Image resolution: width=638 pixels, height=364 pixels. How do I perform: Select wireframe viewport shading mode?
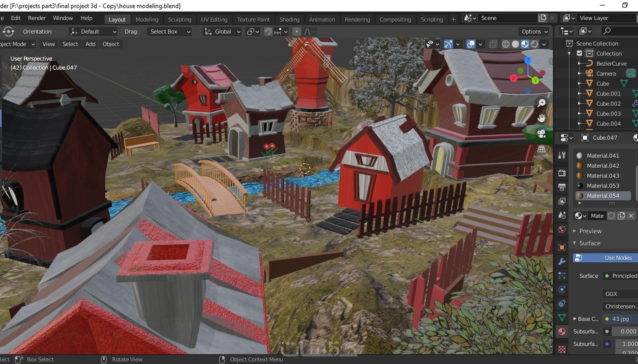506,44
